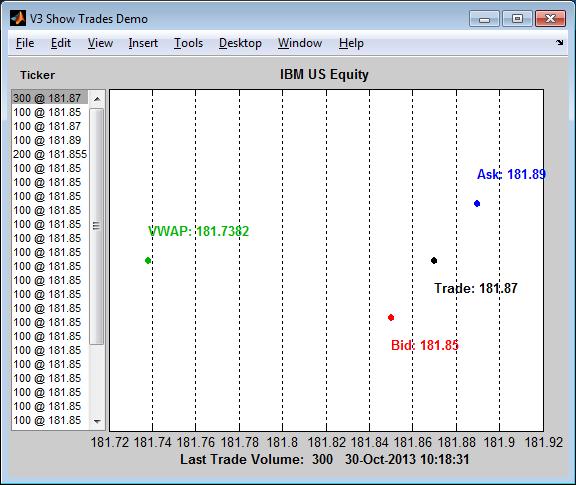Screen dimensions: 576x485
Task: Select the '200 @ 181.855' ticker entry
Action: (50, 154)
